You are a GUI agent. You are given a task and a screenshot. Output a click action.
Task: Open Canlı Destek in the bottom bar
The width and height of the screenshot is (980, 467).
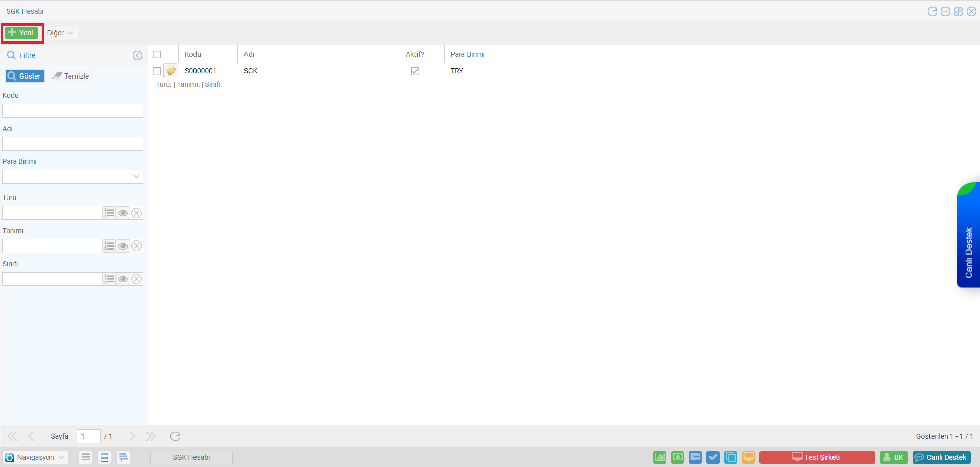coord(941,457)
